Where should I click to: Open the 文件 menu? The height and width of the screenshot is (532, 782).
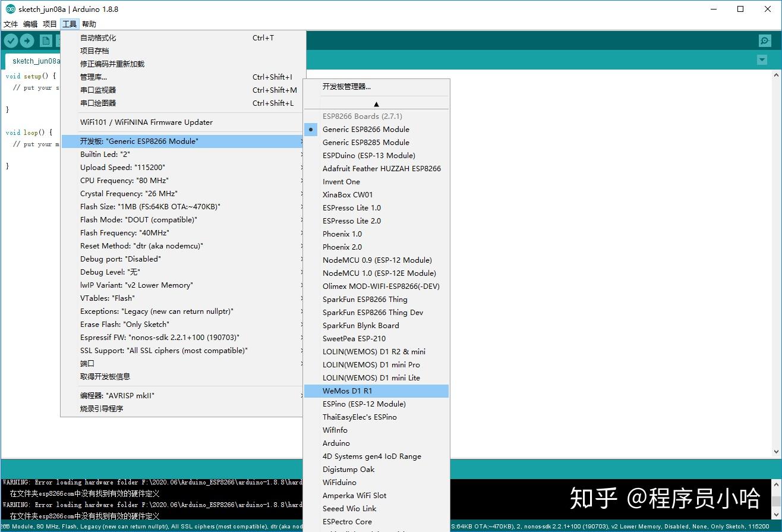[x=10, y=24]
